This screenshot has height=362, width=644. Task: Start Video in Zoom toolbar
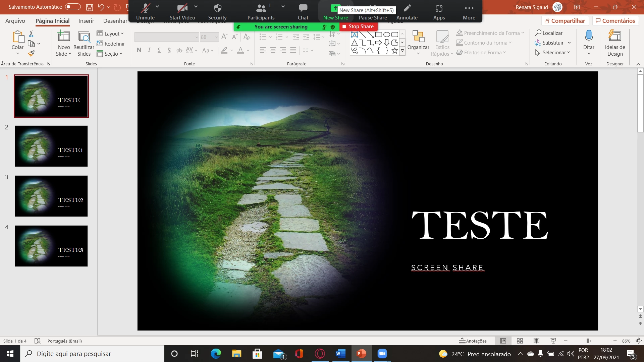182,12
